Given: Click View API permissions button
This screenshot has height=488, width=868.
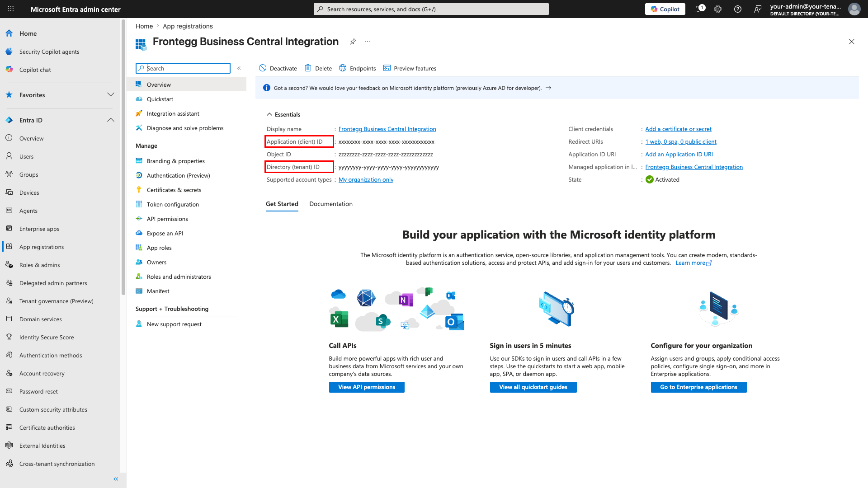Looking at the screenshot, I should click(367, 387).
